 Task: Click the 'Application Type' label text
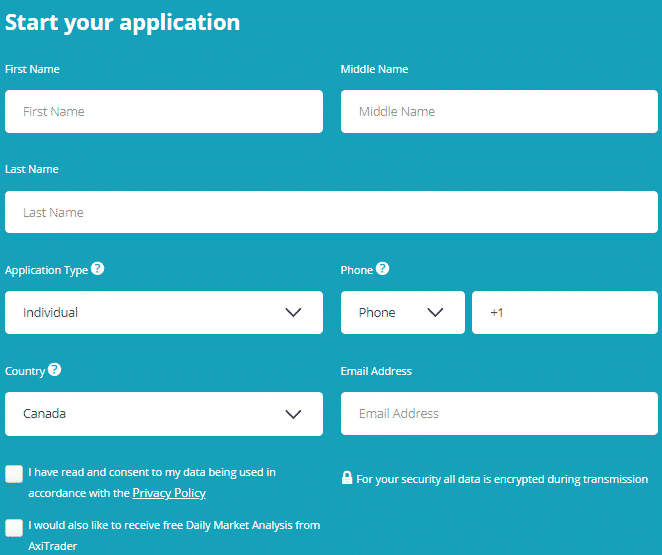[46, 271]
